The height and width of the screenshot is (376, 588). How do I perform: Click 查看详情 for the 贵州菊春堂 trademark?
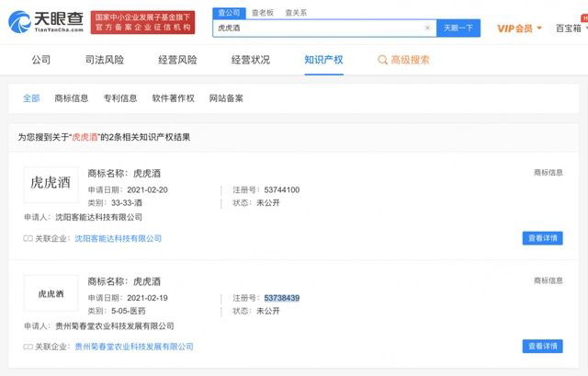[541, 347]
